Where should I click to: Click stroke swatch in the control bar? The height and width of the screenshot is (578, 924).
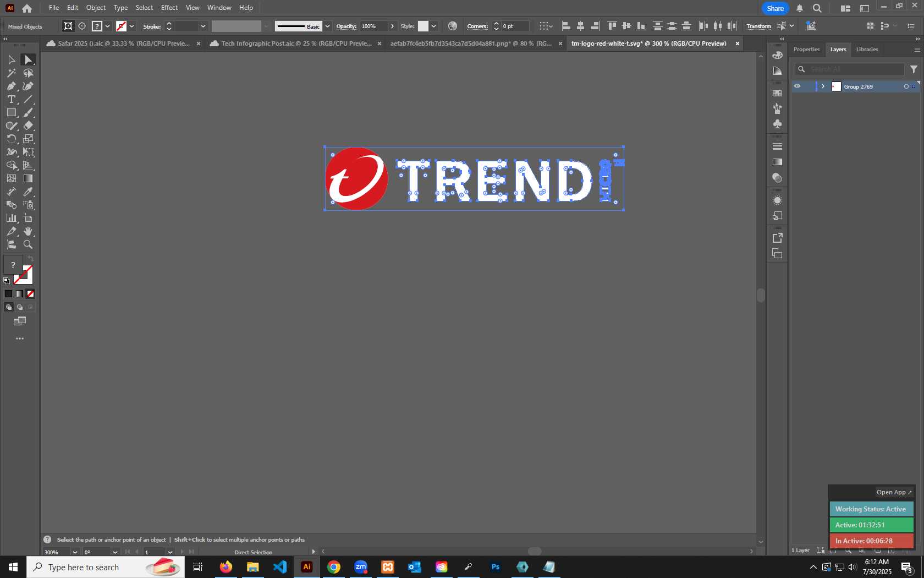tap(121, 26)
